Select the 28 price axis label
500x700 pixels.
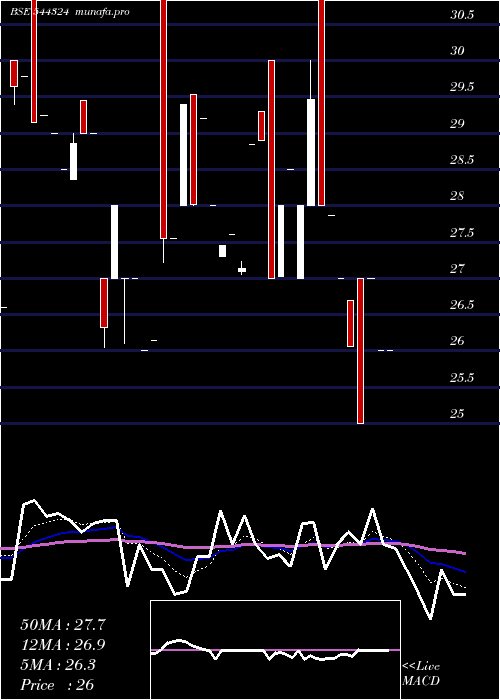click(458, 196)
